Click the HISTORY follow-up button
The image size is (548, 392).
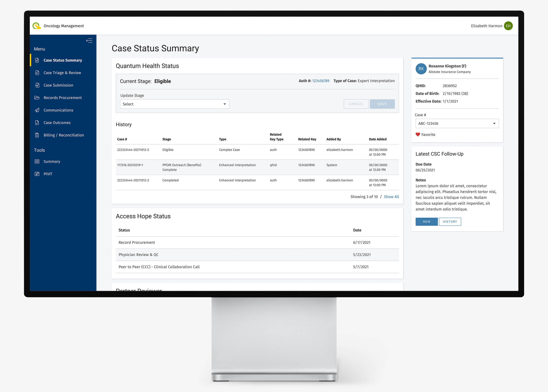(450, 222)
